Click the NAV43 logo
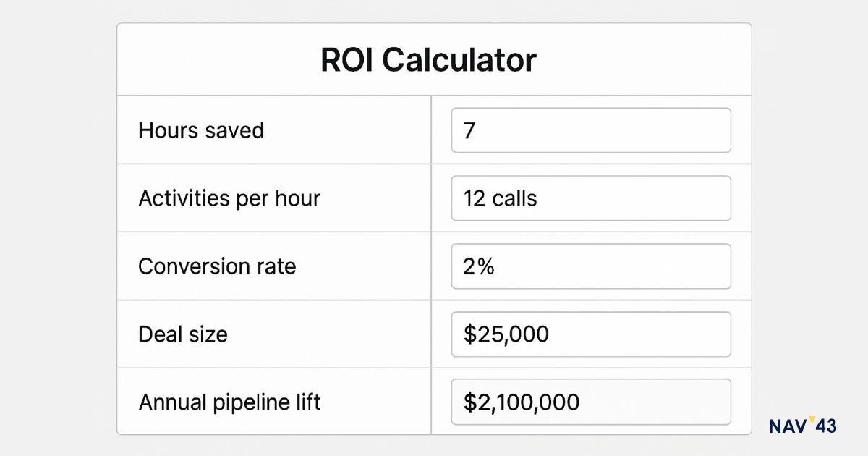 (802, 426)
